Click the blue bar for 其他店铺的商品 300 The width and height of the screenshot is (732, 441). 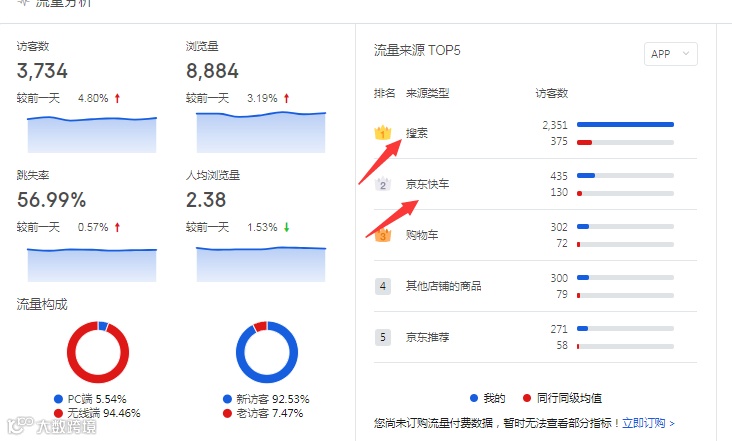coord(583,277)
